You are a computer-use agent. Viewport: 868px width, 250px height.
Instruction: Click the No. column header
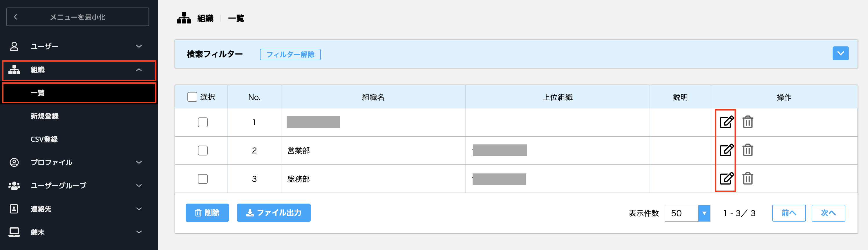point(254,97)
